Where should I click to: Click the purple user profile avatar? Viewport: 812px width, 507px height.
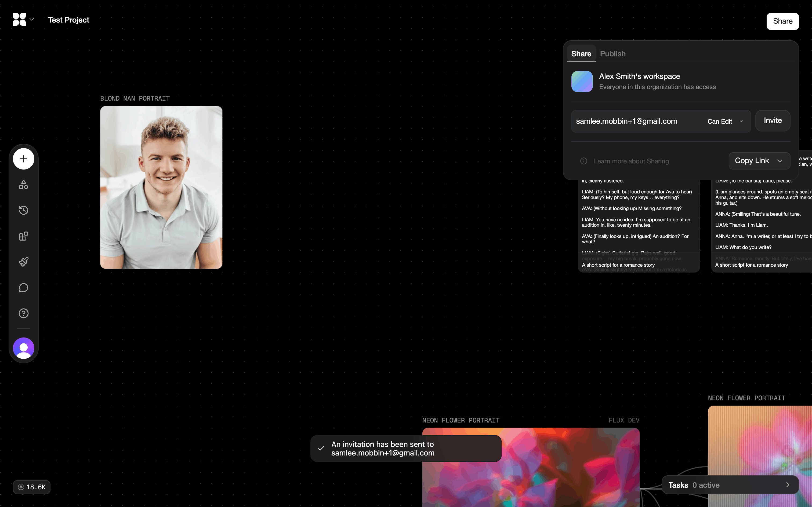click(23, 348)
